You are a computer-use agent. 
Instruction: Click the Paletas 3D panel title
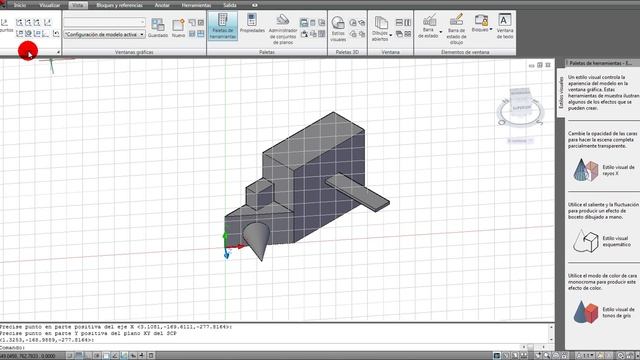[x=347, y=52]
